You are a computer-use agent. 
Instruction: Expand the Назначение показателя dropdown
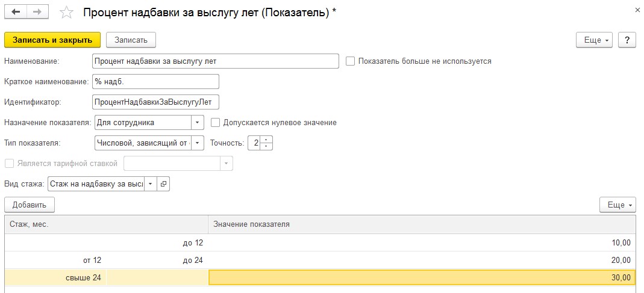point(198,123)
